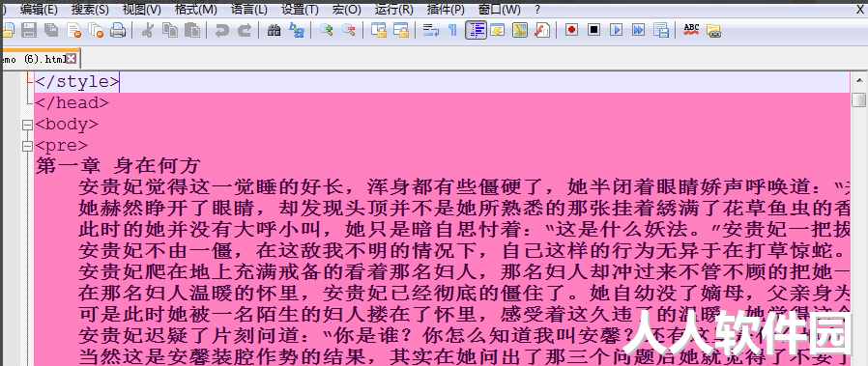Open the 运行(R) menu
Screen dimensions: 868x366
pyautogui.click(x=394, y=10)
